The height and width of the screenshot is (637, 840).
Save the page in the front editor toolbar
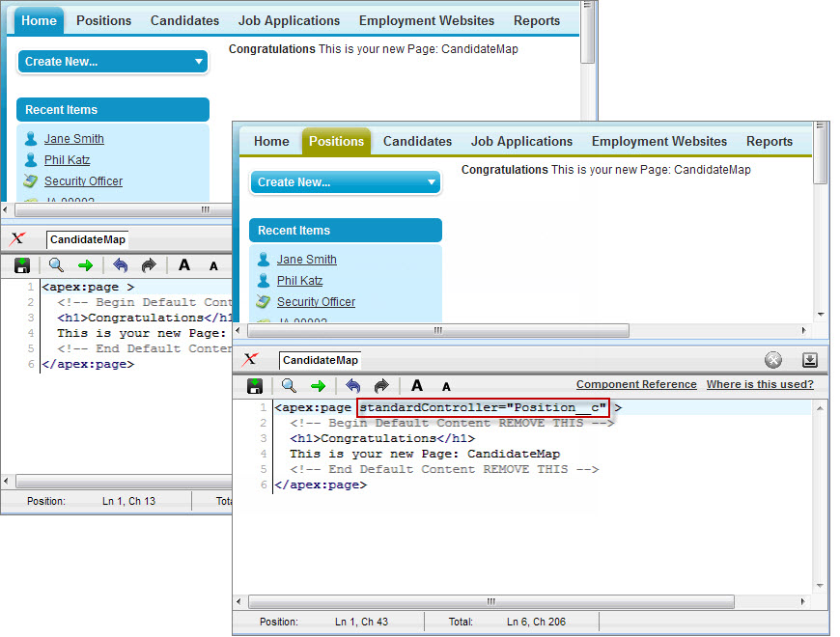[x=255, y=386]
